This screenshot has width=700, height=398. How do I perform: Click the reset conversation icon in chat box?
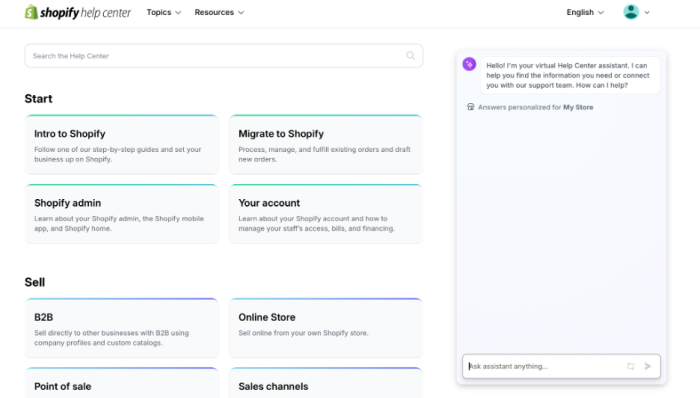point(630,366)
